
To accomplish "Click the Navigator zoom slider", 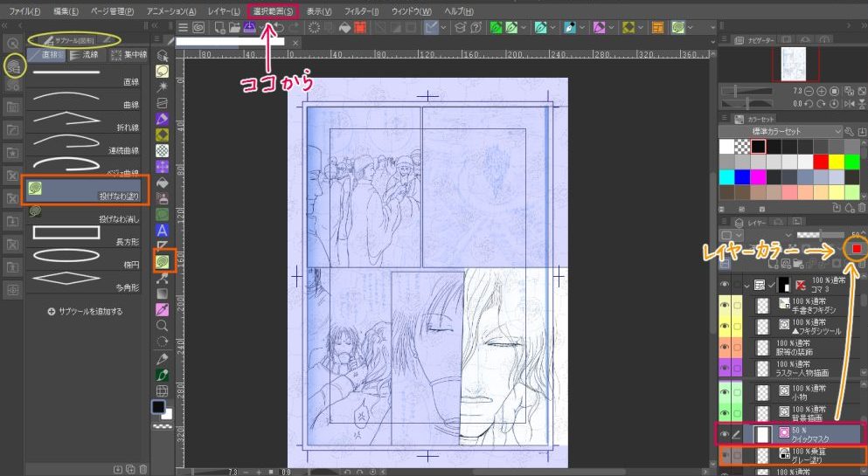I will (746, 91).
